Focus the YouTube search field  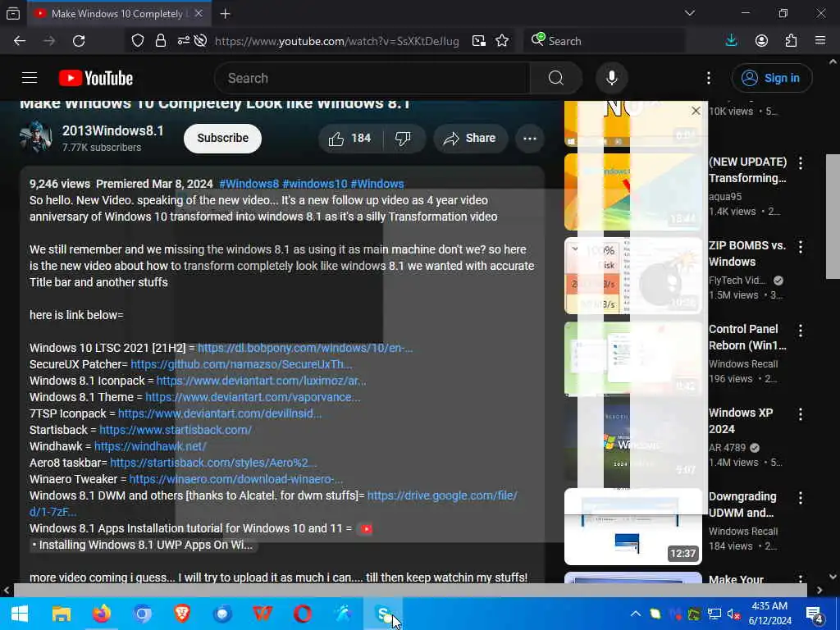click(372, 78)
